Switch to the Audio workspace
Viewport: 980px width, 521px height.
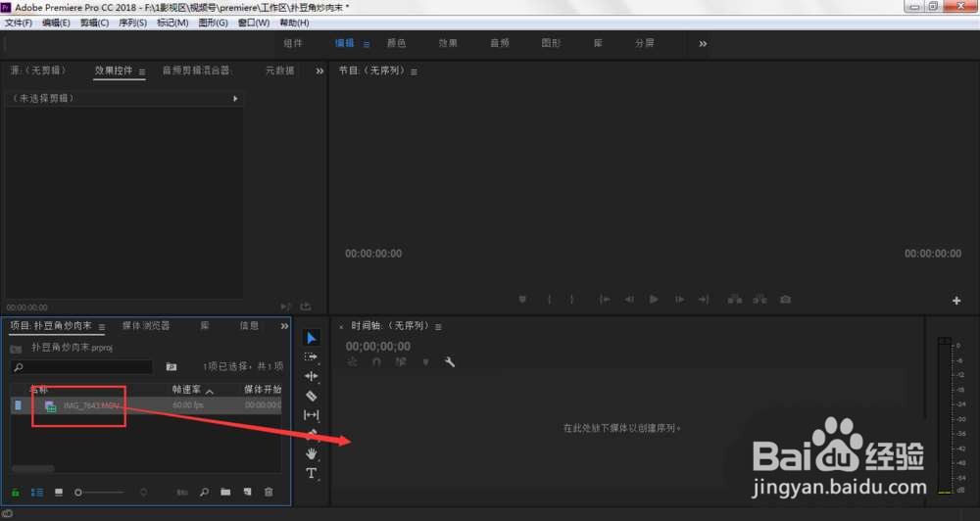[500, 43]
